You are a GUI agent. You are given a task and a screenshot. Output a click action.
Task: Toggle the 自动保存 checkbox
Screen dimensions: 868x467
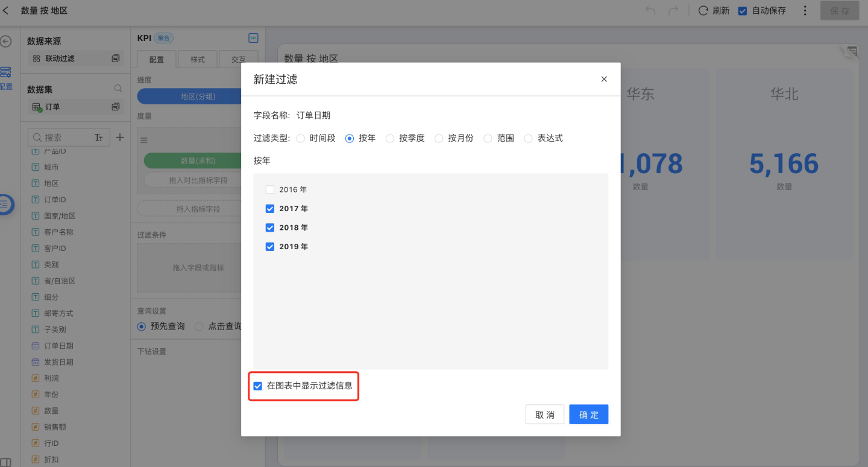tap(743, 11)
